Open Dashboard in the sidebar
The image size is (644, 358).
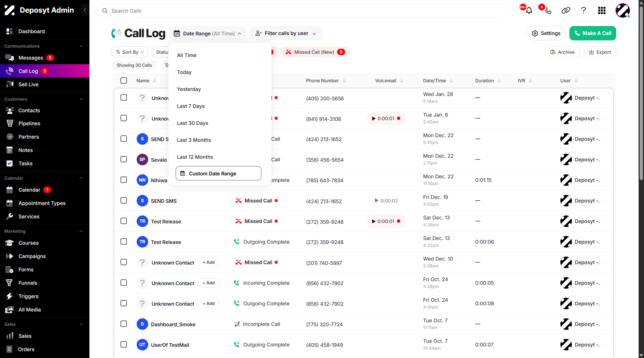[31, 31]
